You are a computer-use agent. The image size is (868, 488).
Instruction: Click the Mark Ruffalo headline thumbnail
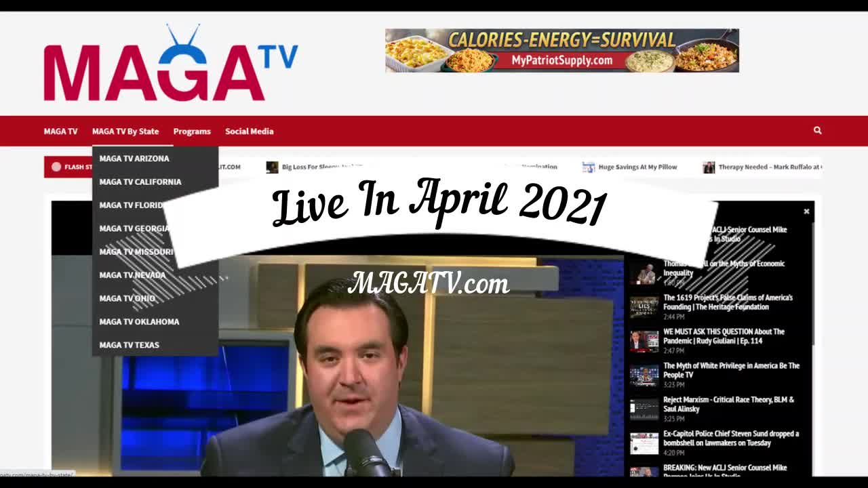coord(709,167)
